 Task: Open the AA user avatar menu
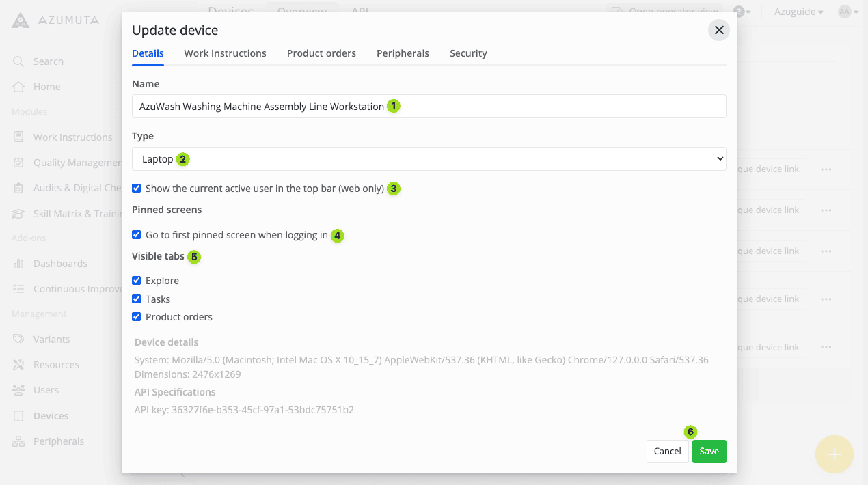click(x=847, y=12)
